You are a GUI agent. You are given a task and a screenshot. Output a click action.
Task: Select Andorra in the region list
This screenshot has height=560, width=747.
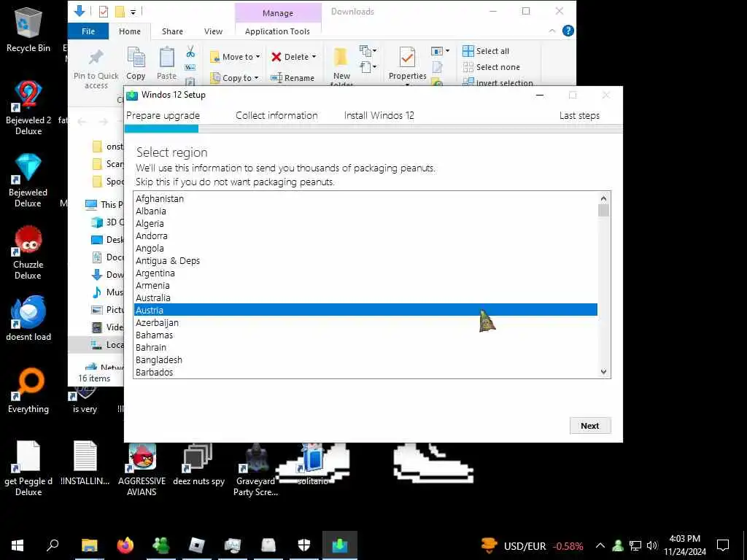(x=365, y=236)
